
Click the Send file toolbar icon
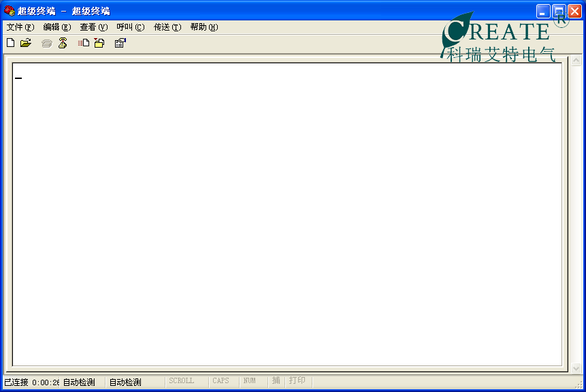click(84, 43)
